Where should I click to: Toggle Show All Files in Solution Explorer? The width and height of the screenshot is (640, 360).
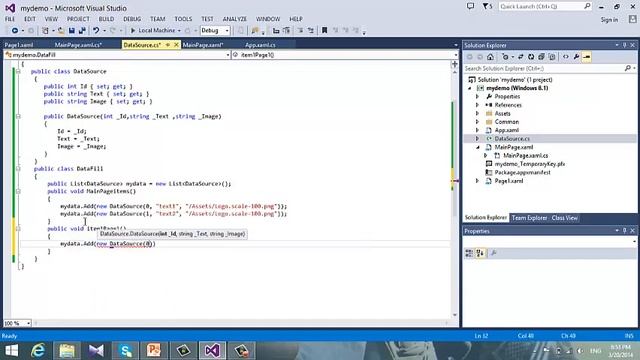click(x=552, y=57)
